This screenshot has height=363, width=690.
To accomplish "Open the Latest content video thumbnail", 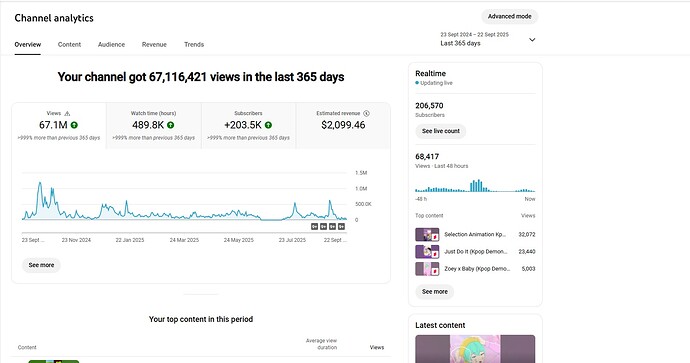I will [475, 349].
